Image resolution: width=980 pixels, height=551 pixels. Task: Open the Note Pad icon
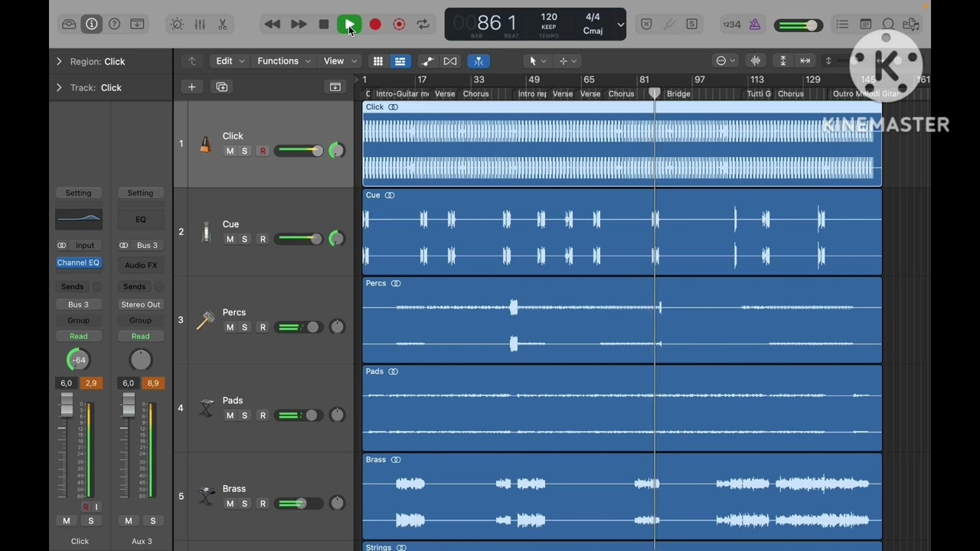coord(866,24)
